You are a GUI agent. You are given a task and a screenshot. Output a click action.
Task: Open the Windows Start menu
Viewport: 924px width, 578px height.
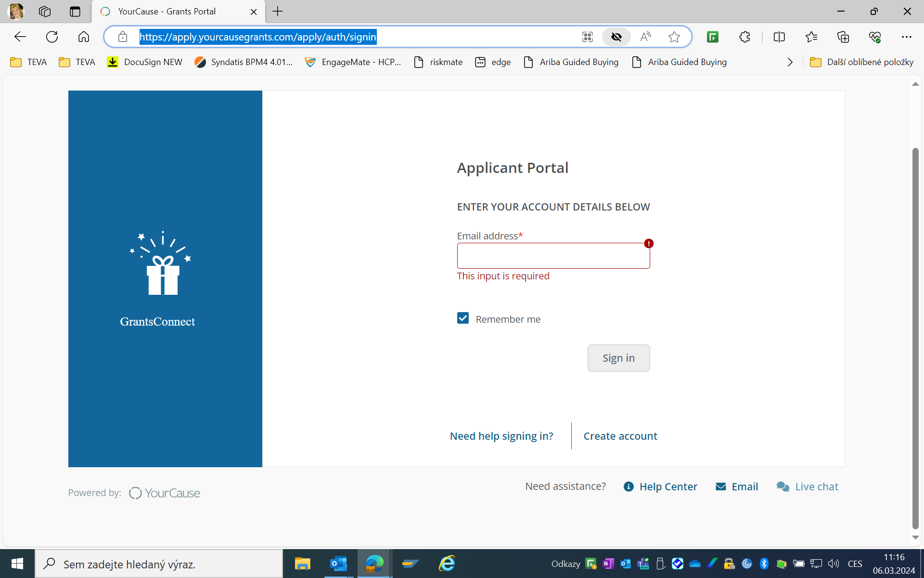(17, 564)
